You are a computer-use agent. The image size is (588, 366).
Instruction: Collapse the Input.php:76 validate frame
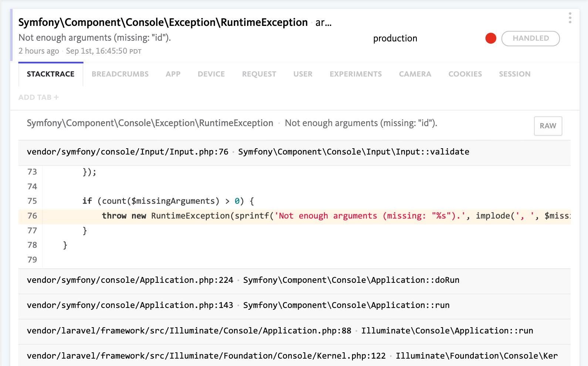pyautogui.click(x=294, y=152)
